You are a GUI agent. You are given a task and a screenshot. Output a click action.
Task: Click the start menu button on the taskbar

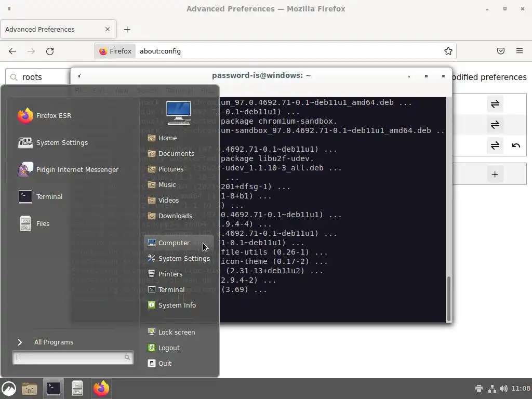9,389
